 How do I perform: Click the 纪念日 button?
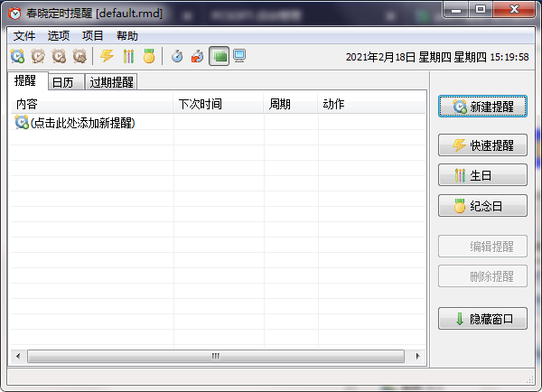(x=482, y=206)
